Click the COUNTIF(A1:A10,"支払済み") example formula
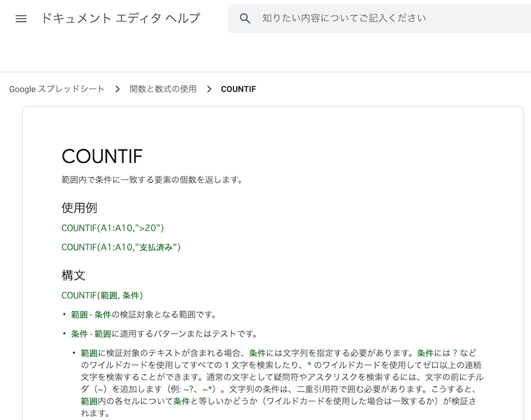 [121, 247]
